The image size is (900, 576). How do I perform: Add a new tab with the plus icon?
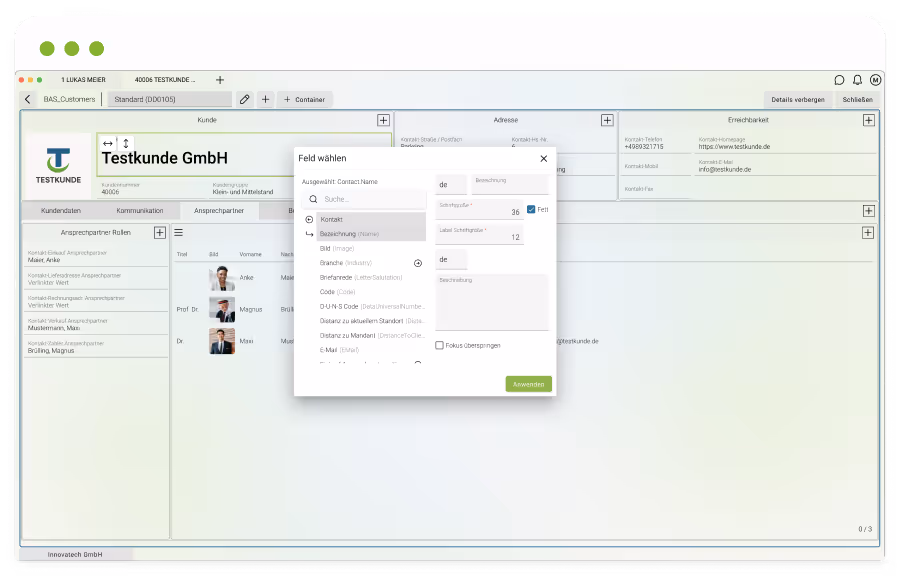click(220, 80)
